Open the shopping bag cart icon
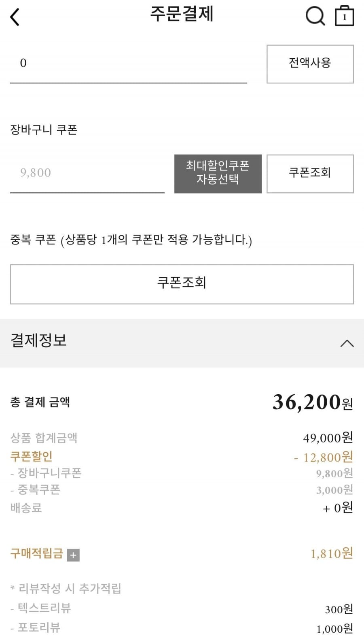The height and width of the screenshot is (636, 364). coord(344,16)
